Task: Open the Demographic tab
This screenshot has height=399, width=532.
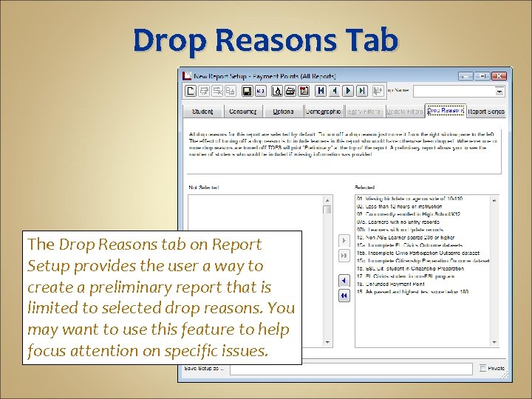Action: pos(324,112)
